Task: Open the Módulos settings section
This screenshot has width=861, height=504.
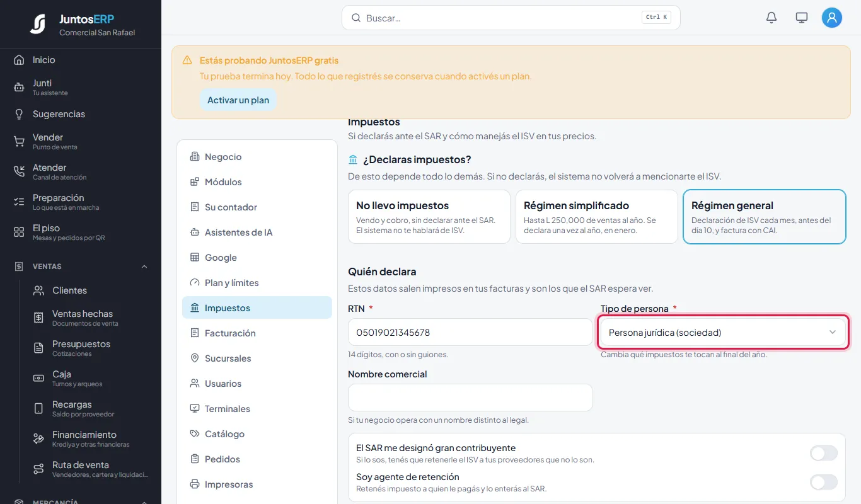Action: (257, 182)
